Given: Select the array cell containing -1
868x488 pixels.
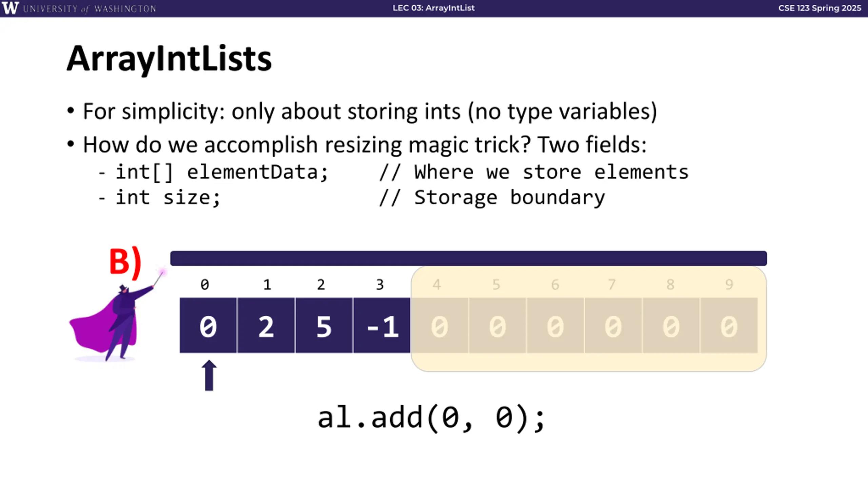Looking at the screenshot, I should 382,325.
